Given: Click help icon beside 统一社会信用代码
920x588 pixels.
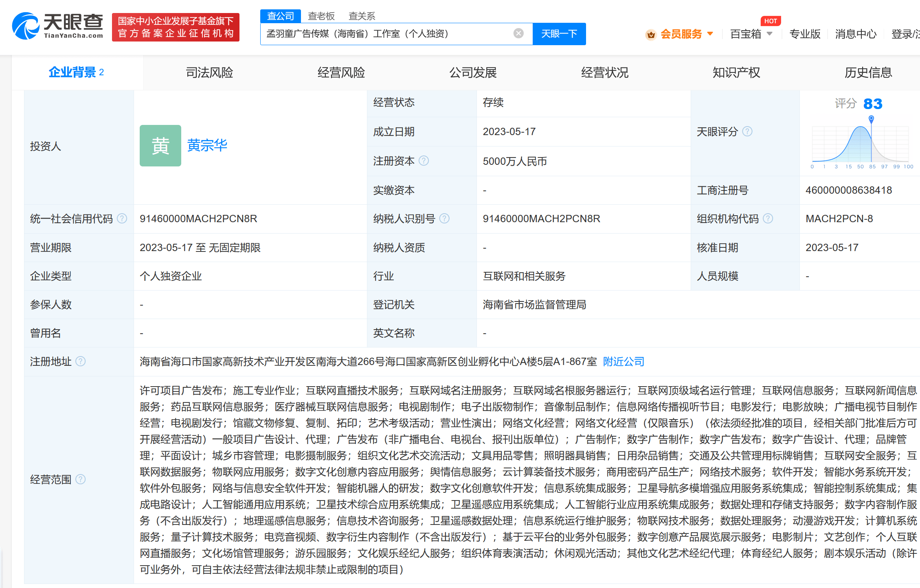Looking at the screenshot, I should coord(122,219).
